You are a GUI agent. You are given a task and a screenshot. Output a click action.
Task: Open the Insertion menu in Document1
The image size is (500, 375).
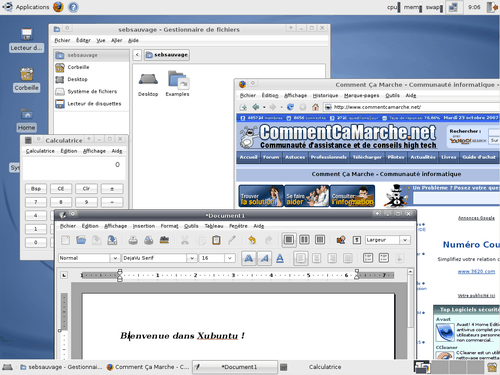144,226
